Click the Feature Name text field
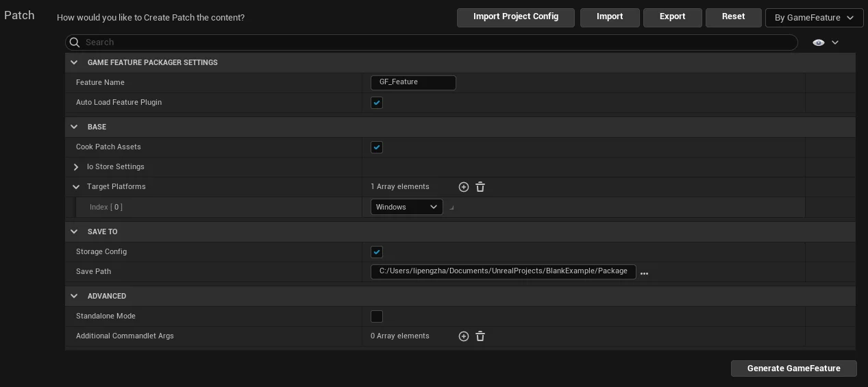868x387 pixels. click(413, 82)
